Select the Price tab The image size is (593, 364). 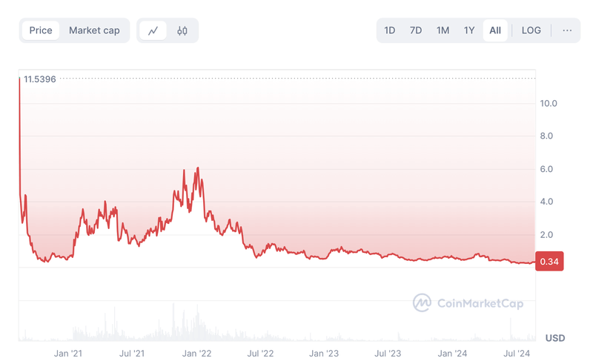point(41,30)
